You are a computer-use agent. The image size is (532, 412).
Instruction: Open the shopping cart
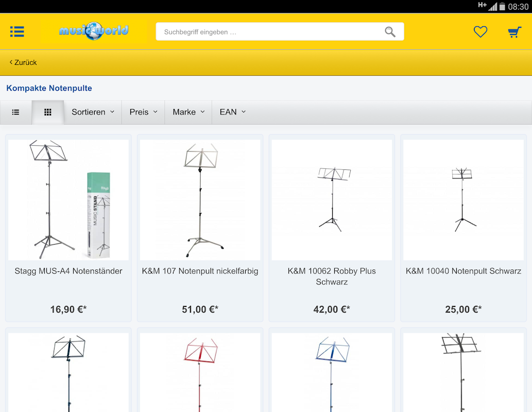[514, 32]
